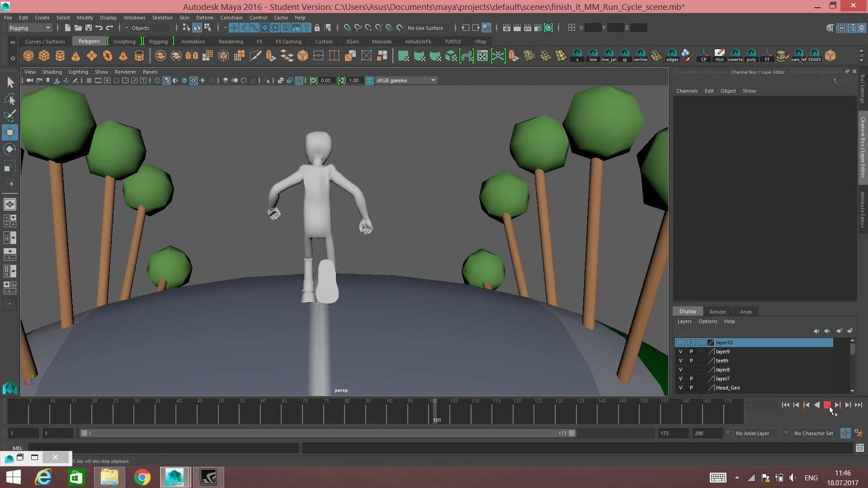Screen dimensions: 868x488
Task: Select the Rotate tool in the toolbox
Action: (9, 149)
